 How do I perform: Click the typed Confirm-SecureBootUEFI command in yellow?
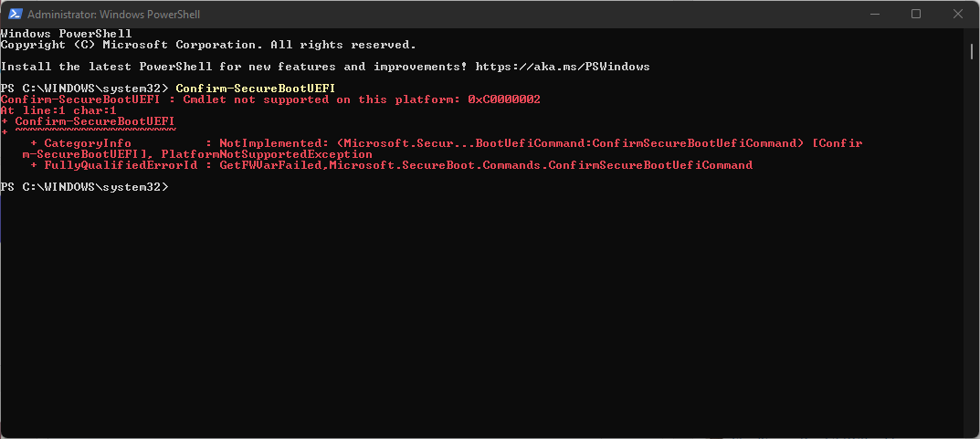pyautogui.click(x=256, y=89)
